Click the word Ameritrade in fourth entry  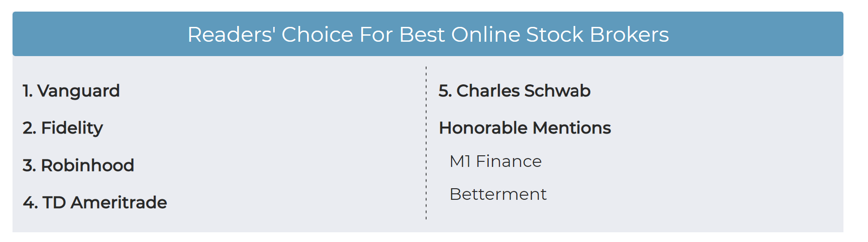(x=119, y=203)
